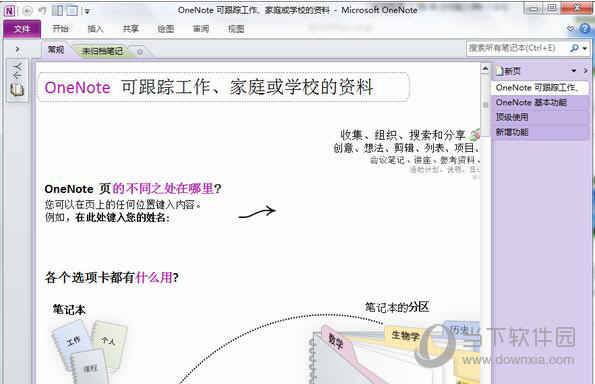Click text 您可以在页上的任何位置键入内容。
This screenshot has height=384, width=595.
pyautogui.click(x=123, y=205)
